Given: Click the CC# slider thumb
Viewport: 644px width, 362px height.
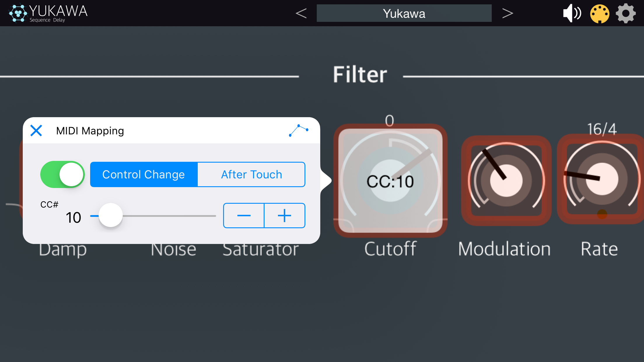Looking at the screenshot, I should tap(111, 215).
